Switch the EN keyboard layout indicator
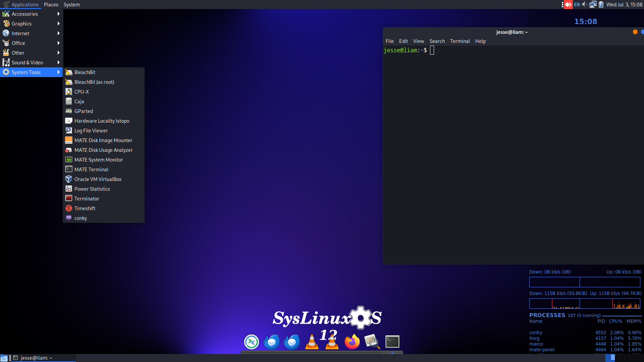The width and height of the screenshot is (644, 362). [x=577, y=5]
